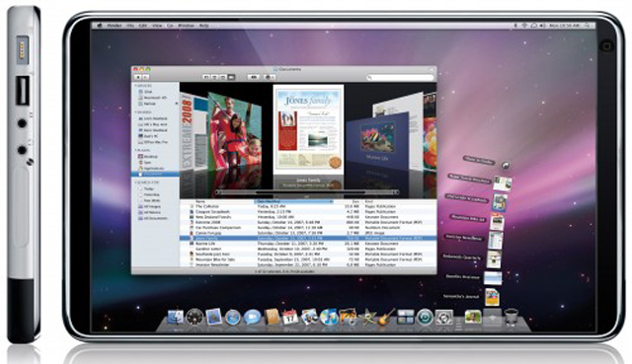
Task: Open iChat speech bubble icon in Dock
Action: [x=253, y=318]
